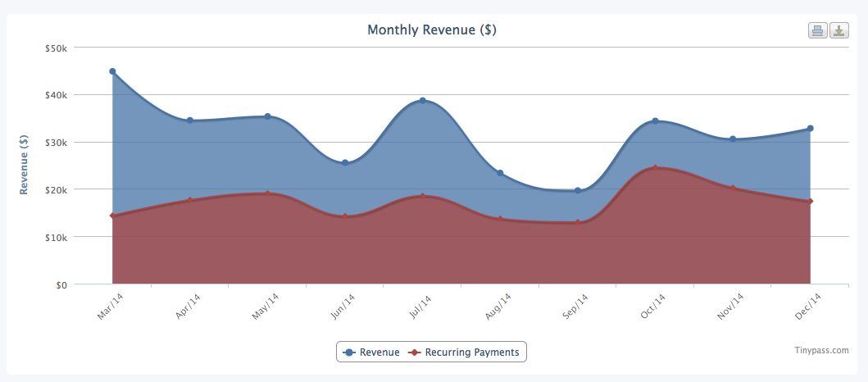Select the Oct/14 Recurring Payments diamond marker
The height and width of the screenshot is (382, 868).
[655, 168]
